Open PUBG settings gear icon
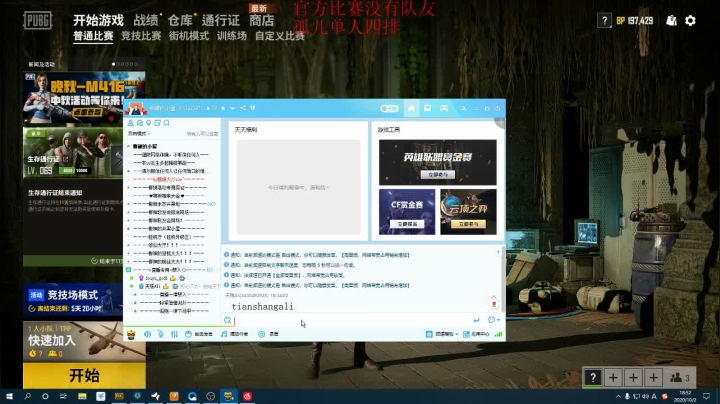Screen dimensions: 720x404 coord(690,21)
